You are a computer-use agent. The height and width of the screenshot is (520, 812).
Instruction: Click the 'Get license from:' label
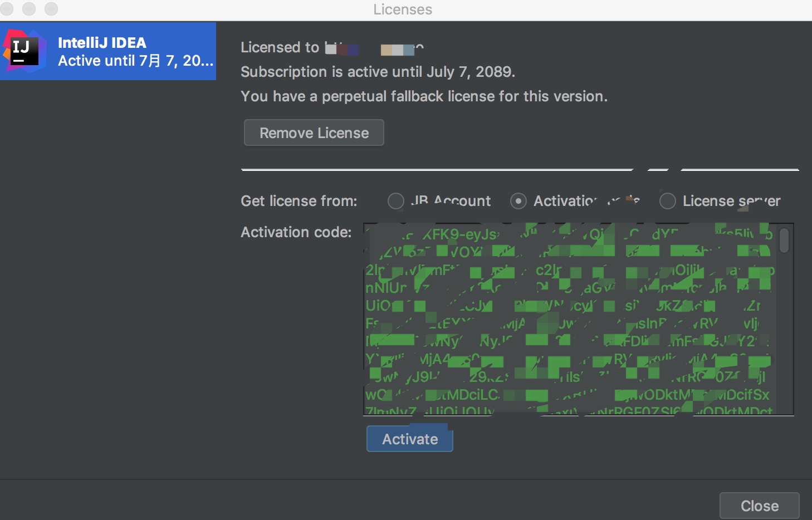point(299,201)
